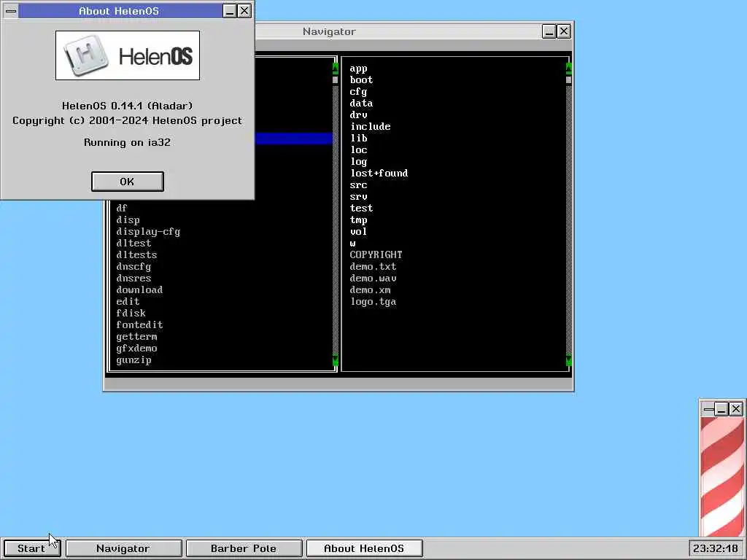Screen dimensions: 747x560
Task: Select 'drv' directory in right panel
Action: 358,115
